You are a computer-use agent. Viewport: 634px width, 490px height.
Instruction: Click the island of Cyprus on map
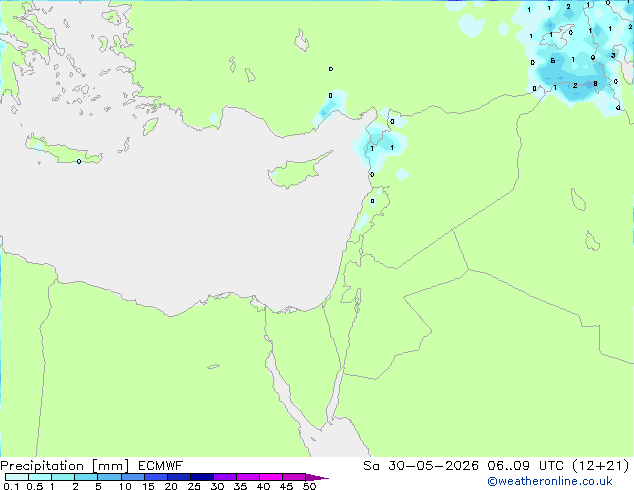pyautogui.click(x=297, y=172)
